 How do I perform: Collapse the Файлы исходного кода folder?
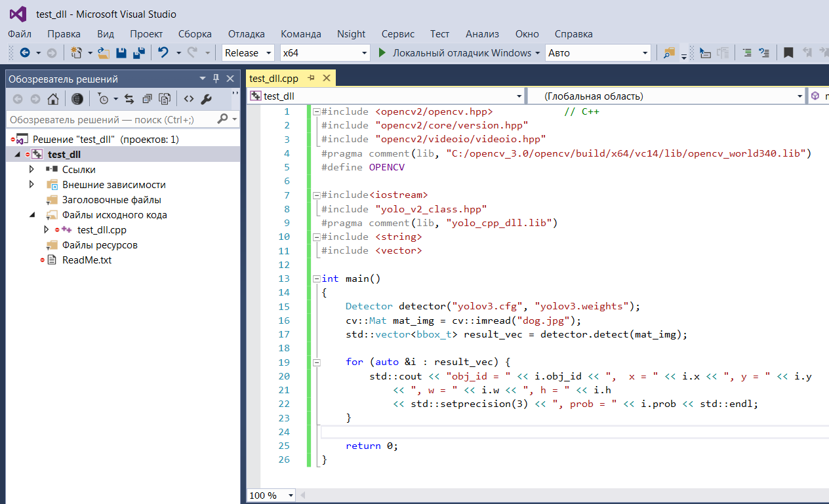pyautogui.click(x=32, y=215)
